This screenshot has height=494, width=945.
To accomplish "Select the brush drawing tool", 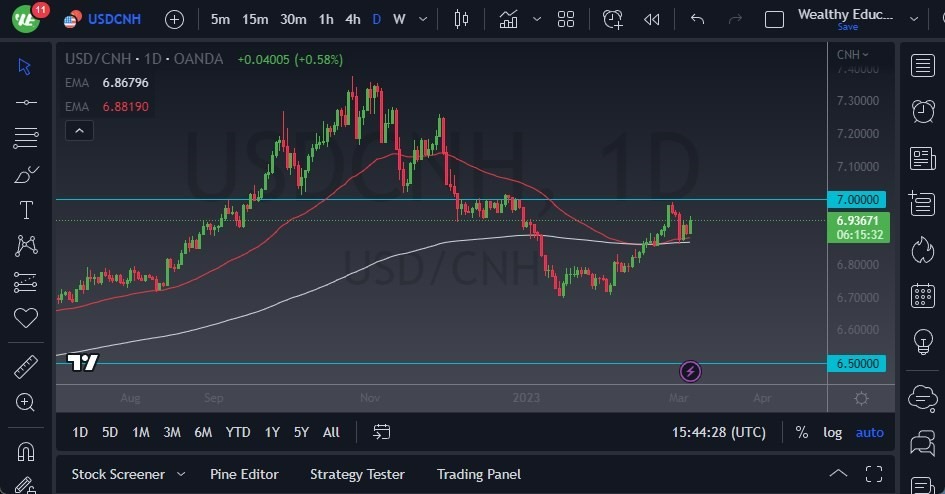I will tap(26, 175).
